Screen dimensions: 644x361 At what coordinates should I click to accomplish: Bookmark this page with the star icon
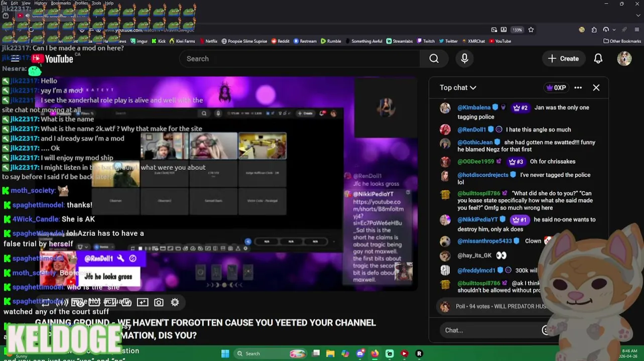coord(531,30)
